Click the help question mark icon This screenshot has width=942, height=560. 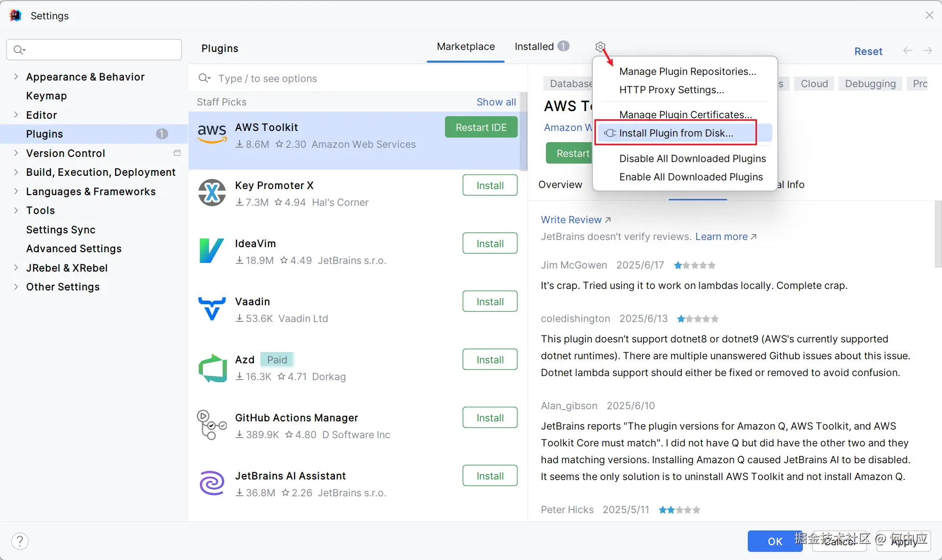click(x=20, y=541)
